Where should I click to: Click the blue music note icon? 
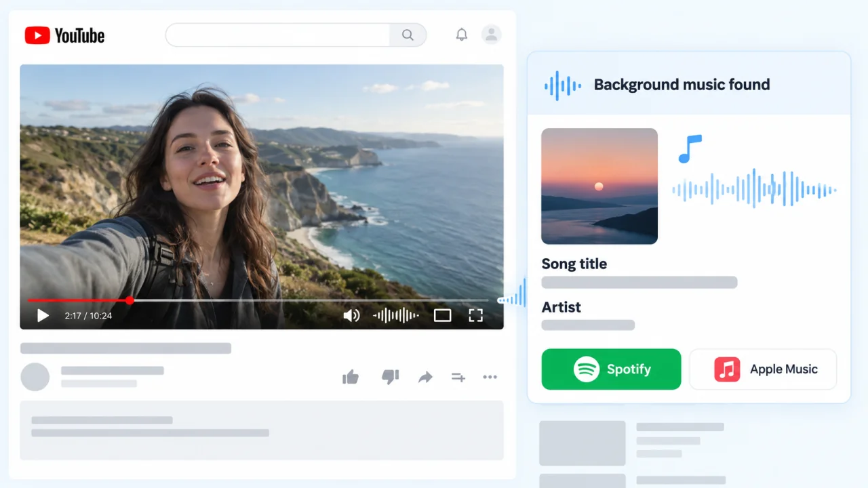(690, 149)
